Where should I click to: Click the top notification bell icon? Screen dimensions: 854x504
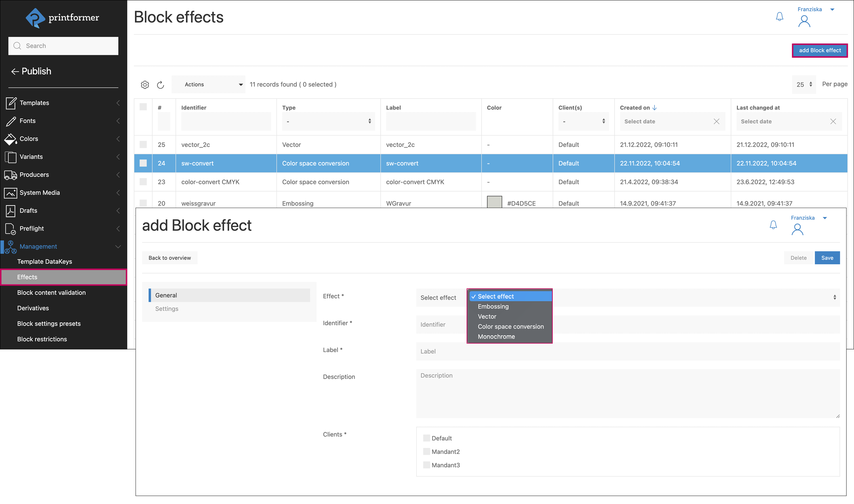[x=779, y=16]
